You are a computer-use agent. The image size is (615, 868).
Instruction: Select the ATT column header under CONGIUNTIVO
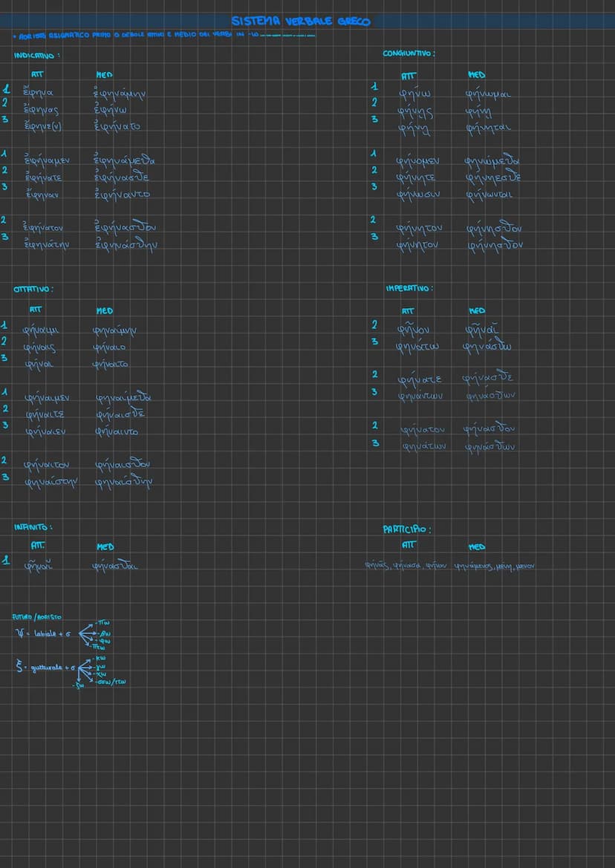409,76
